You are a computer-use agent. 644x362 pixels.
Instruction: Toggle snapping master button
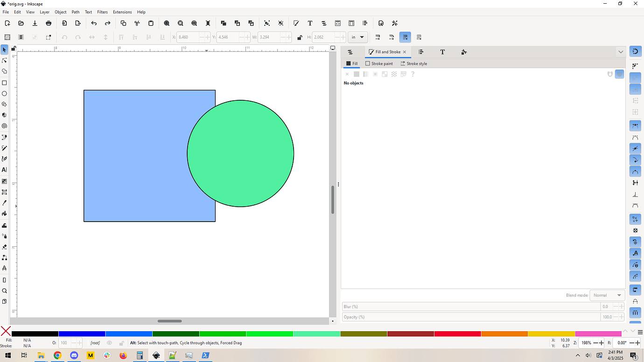(635, 51)
